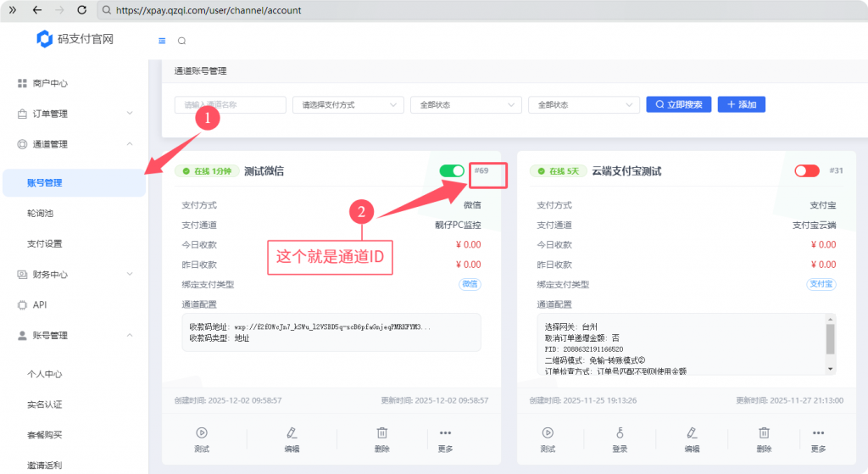Expand the 财务中心 menu chevron
The width and height of the screenshot is (868, 474).
click(130, 274)
